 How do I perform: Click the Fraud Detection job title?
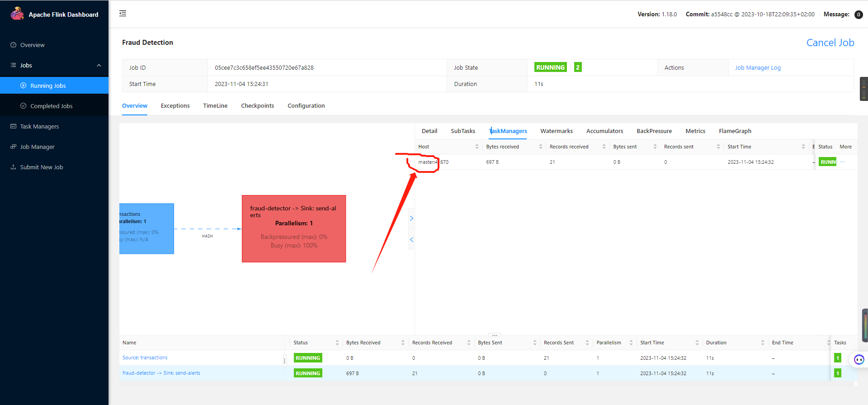pos(147,43)
